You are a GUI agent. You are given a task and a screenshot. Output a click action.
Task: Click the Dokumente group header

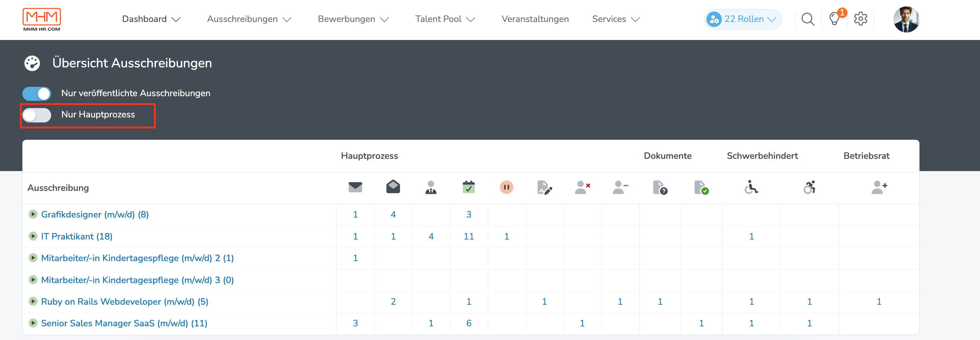coord(667,156)
